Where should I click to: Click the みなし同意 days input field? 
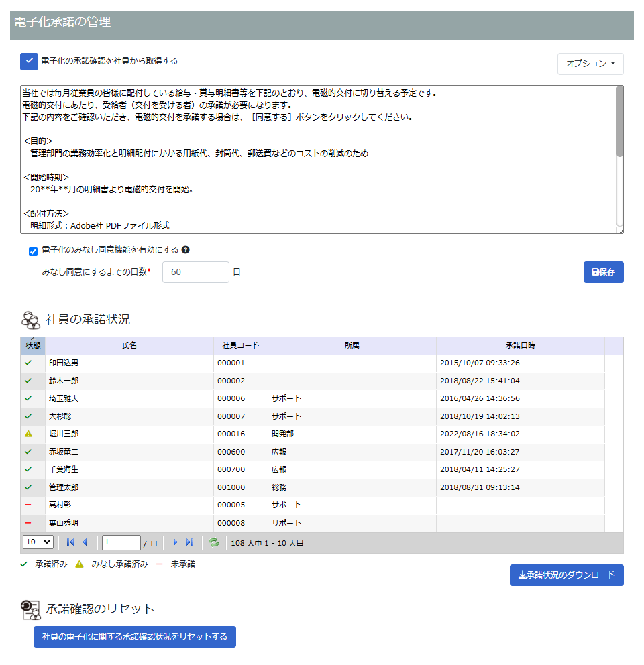coord(195,272)
